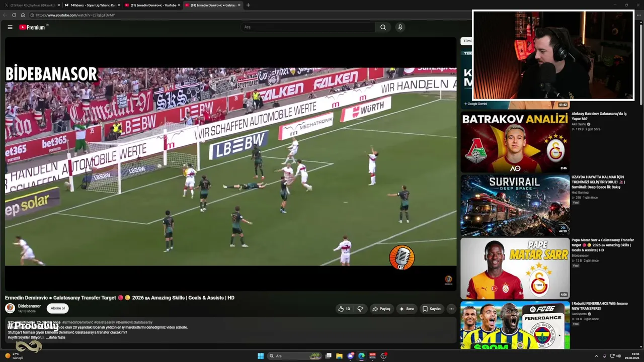Go back with browser back arrow

[5, 15]
